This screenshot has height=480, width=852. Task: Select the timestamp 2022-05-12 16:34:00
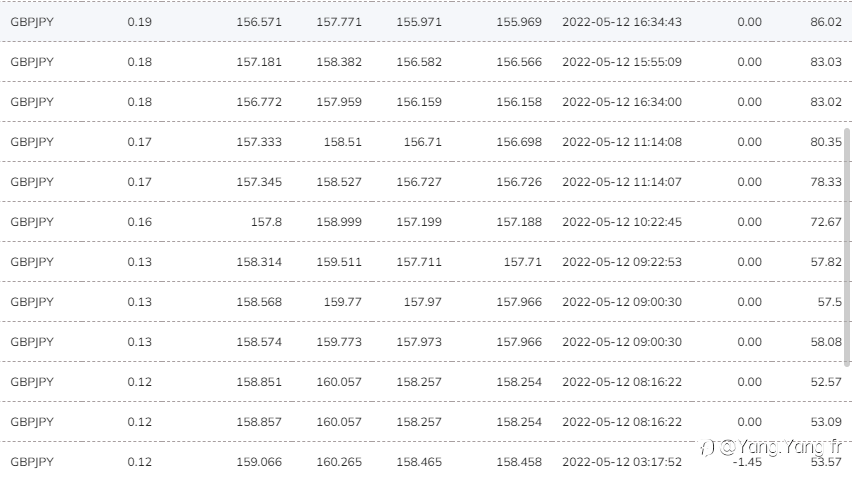622,102
